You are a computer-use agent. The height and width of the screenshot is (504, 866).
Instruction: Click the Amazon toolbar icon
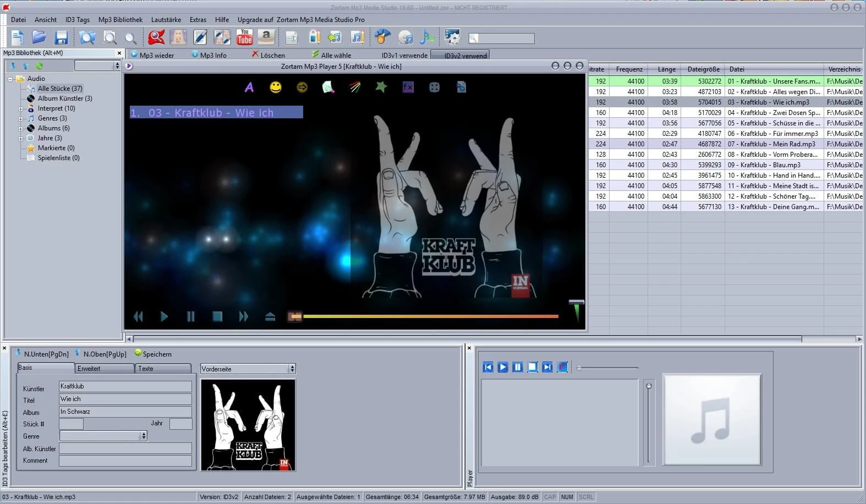[266, 37]
